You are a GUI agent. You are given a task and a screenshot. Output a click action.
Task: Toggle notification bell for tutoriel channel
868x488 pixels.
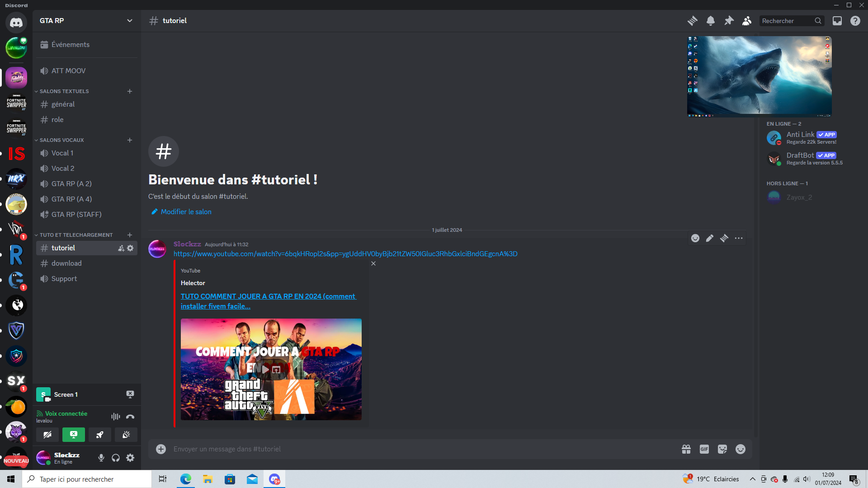click(x=711, y=21)
